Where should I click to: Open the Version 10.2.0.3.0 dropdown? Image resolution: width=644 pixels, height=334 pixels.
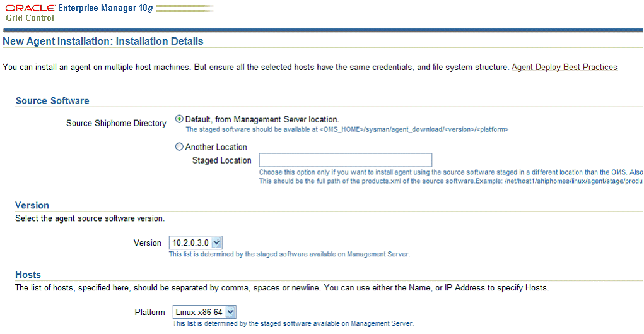coord(196,242)
